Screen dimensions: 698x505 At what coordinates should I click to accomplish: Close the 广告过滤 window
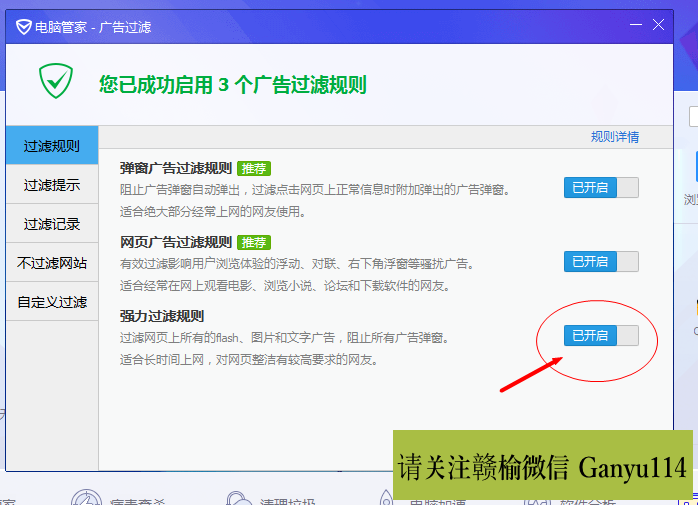click(658, 24)
